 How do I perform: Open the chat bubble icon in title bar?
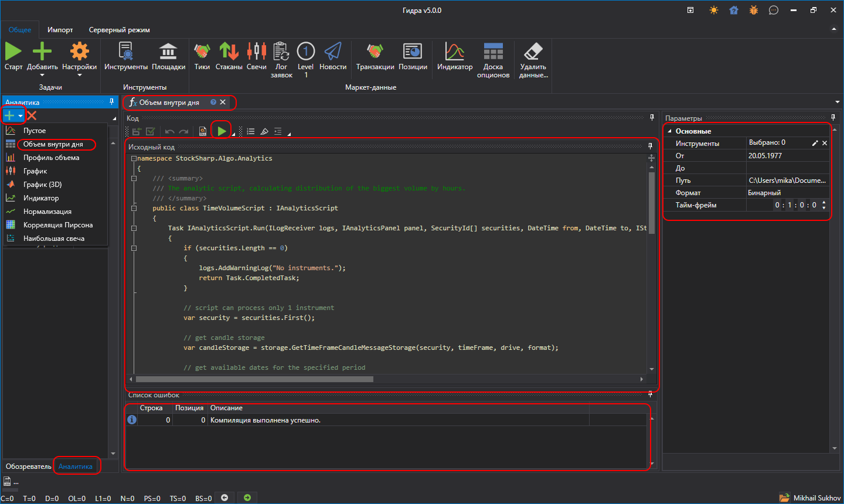774,10
